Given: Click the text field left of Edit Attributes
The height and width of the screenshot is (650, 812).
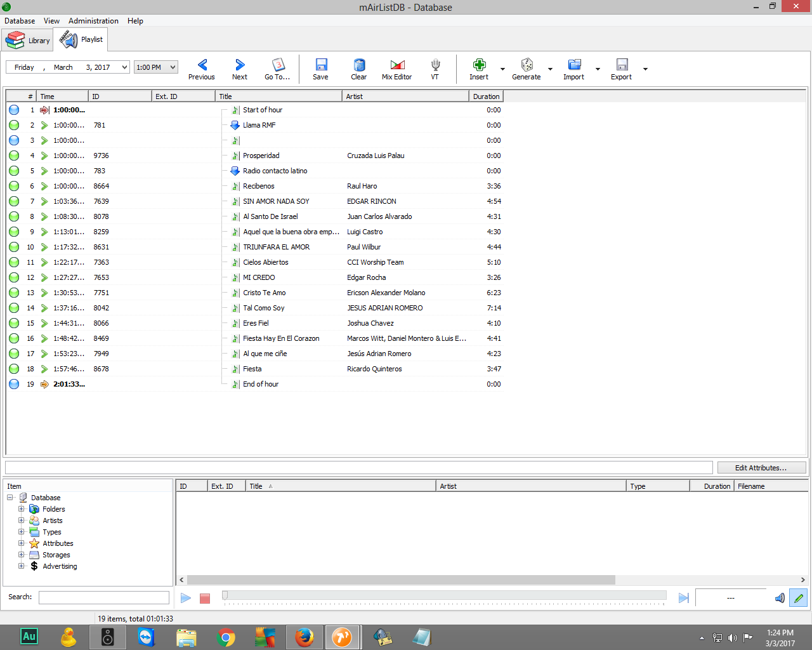Looking at the screenshot, I should tap(359, 468).
